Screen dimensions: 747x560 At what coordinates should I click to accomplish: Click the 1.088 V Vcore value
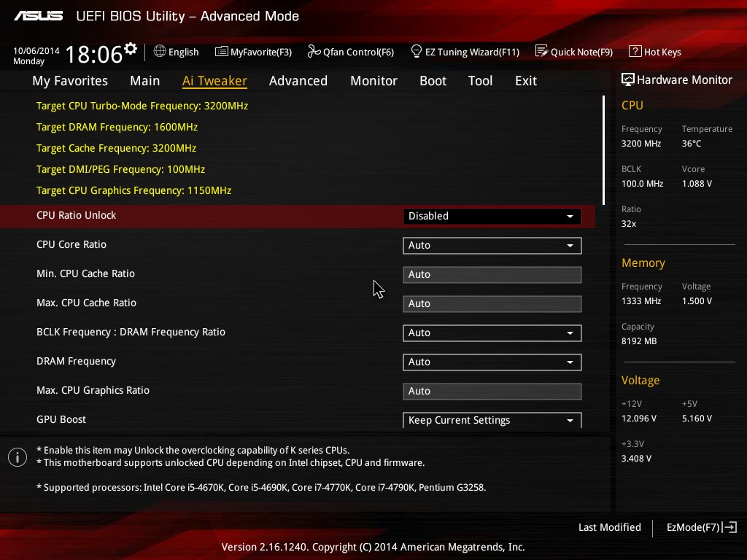pyautogui.click(x=697, y=183)
